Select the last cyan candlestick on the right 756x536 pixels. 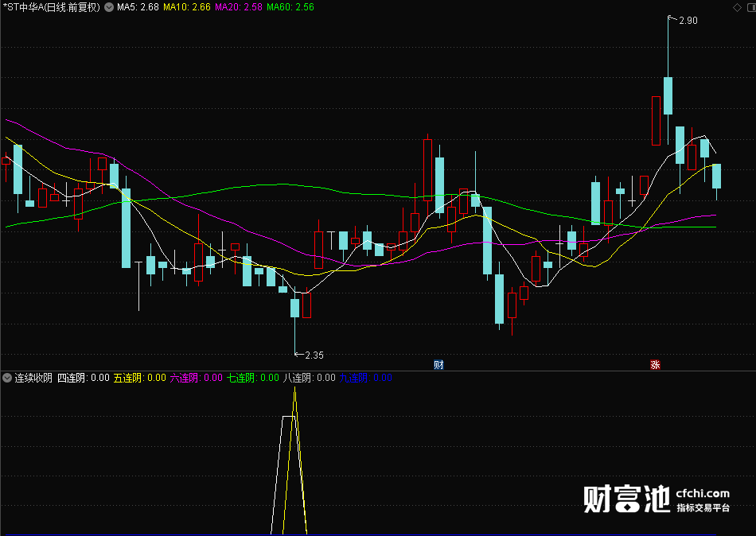[x=716, y=182]
